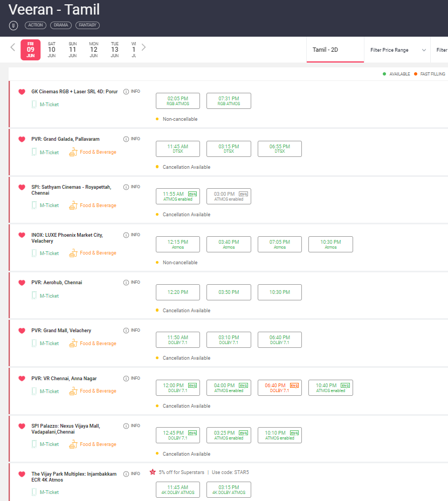Toggle heart for PVR Grand Galada, Pallavaram
The height and width of the screenshot is (501, 448).
pos(22,139)
